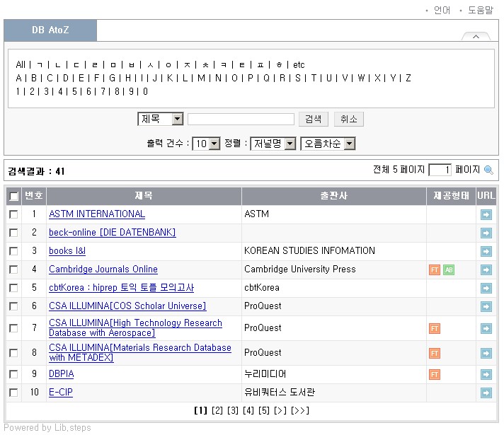Click the magnifier icon next to page number
This screenshot has width=504, height=435.
[x=488, y=170]
